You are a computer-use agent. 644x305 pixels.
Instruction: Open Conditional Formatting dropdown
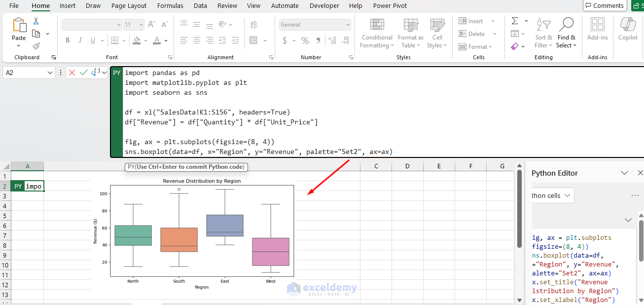(377, 33)
